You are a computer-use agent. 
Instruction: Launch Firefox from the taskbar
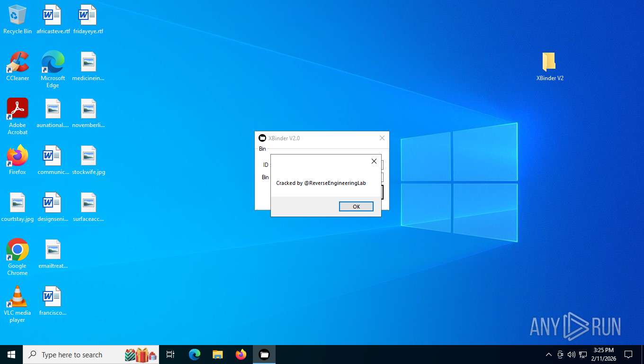click(x=241, y=355)
